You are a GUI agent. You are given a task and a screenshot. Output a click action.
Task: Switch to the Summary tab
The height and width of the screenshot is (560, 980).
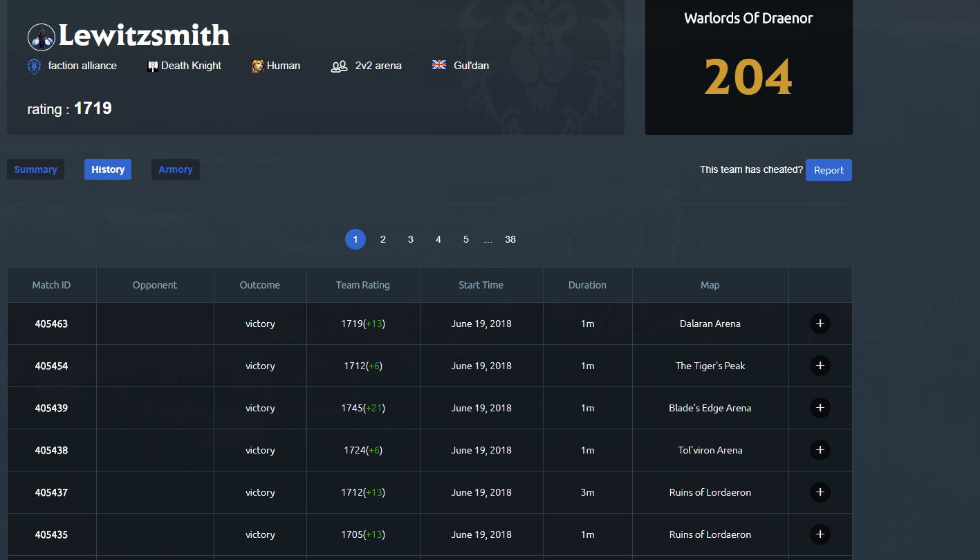(35, 169)
